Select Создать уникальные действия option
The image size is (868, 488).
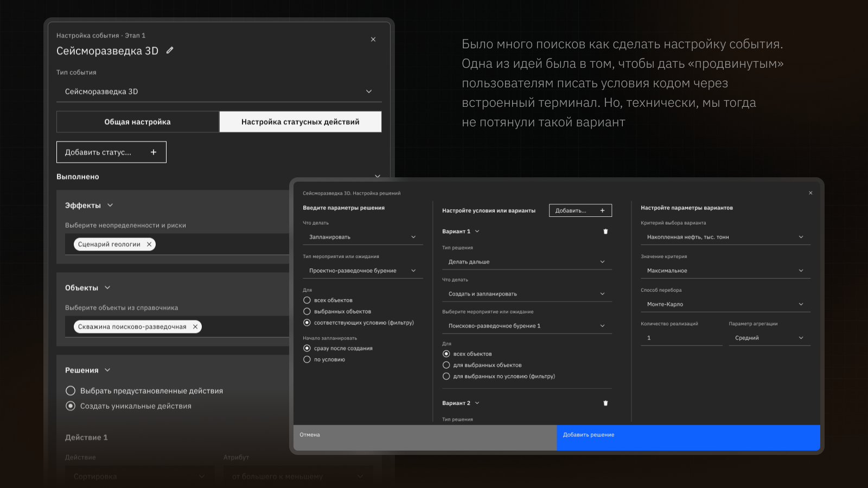[71, 406]
